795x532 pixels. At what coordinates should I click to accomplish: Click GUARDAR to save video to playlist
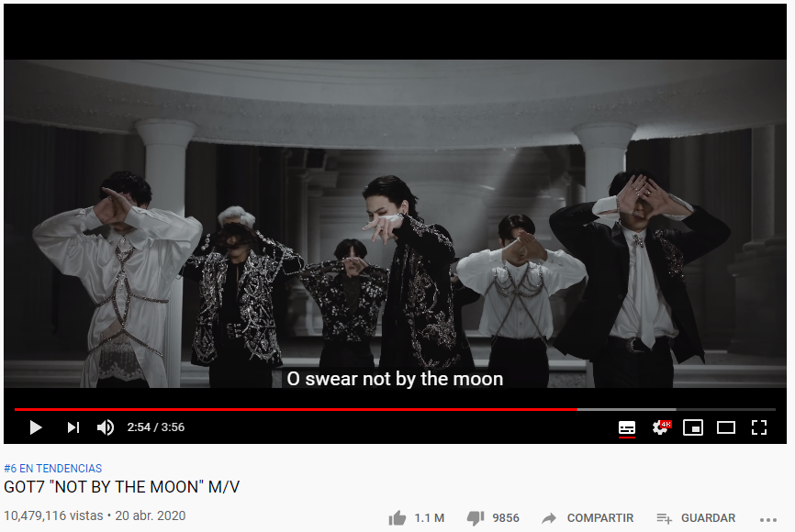click(708, 518)
